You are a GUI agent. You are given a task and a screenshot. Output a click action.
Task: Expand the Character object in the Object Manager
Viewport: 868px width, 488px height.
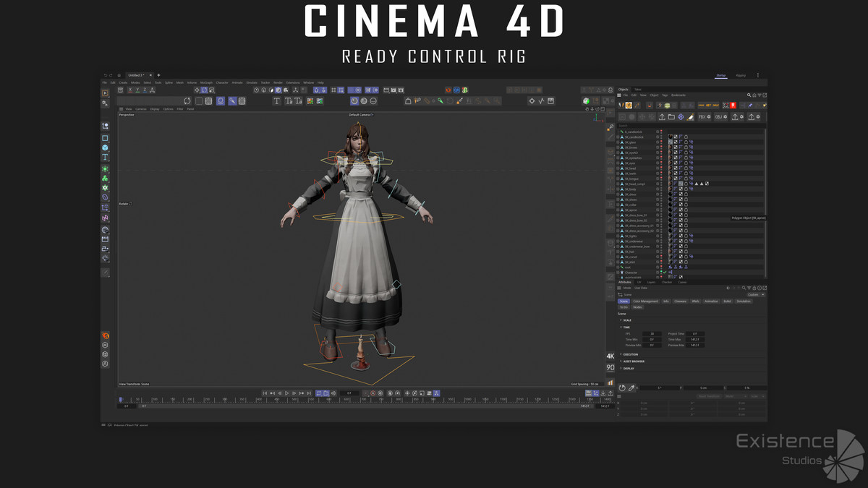click(618, 273)
